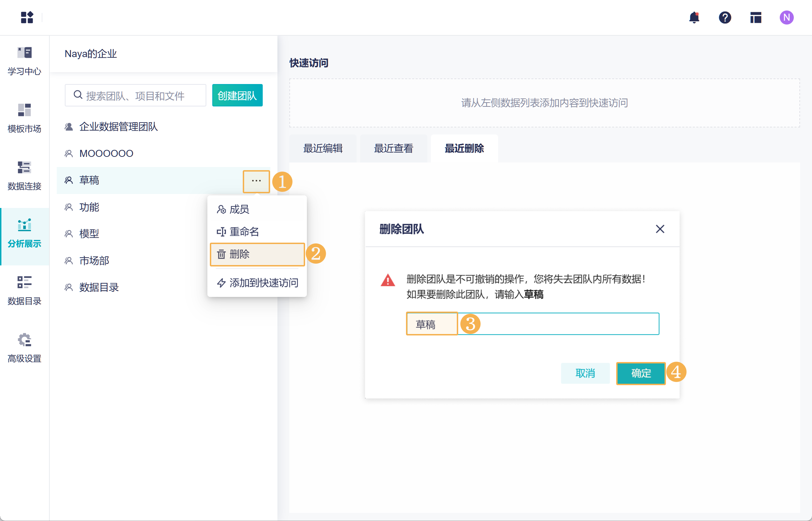Open the app grid logo icon
This screenshot has height=521, width=812.
[27, 18]
